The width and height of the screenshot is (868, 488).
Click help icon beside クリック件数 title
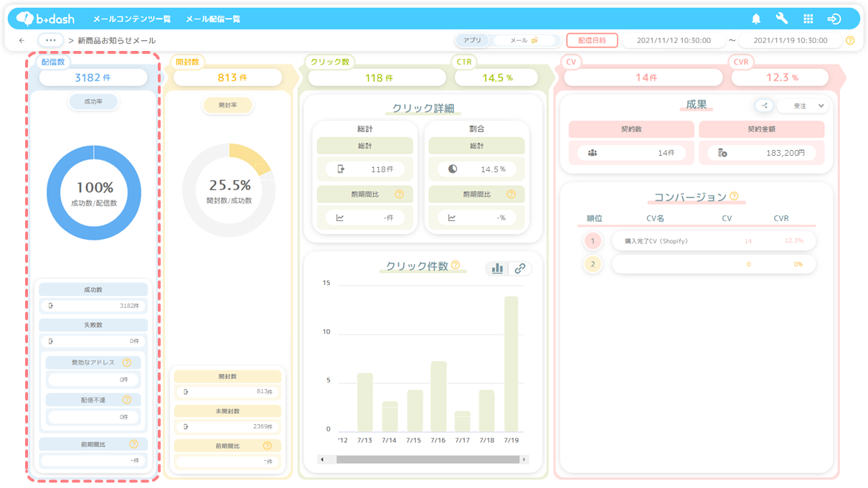coord(456,266)
